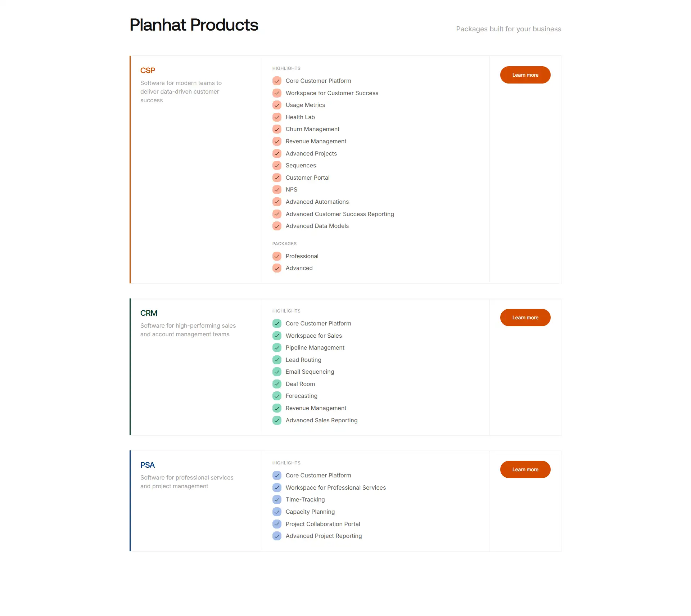This screenshot has height=616, width=691.
Task: Click the checkmark icon beside Usage Metrics
Action: pos(277,105)
